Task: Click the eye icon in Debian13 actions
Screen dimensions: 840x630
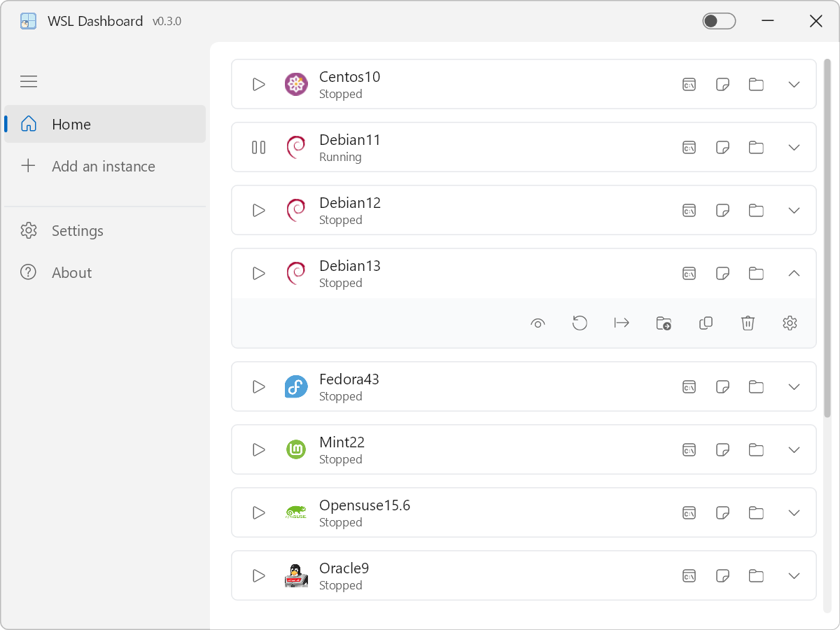Action: coord(538,323)
